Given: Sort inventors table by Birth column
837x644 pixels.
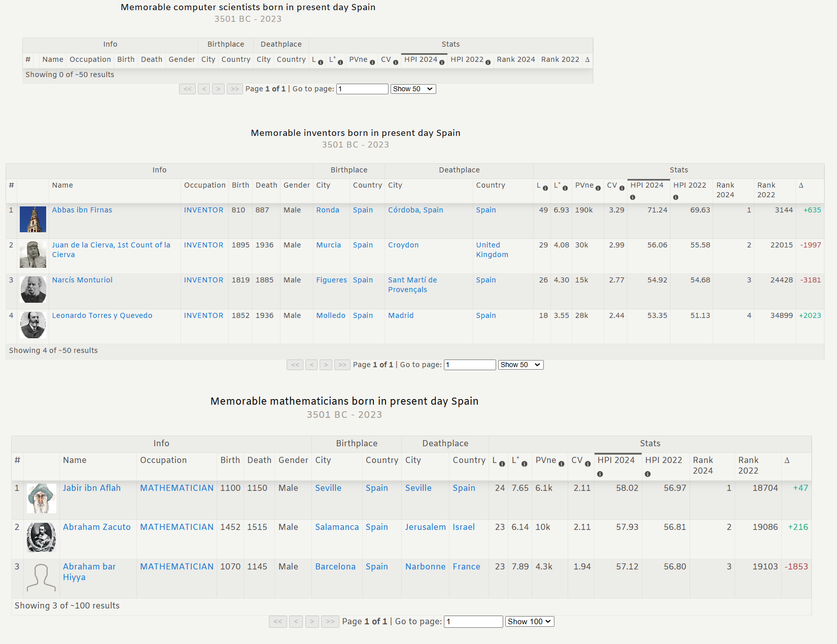Looking at the screenshot, I should pos(240,185).
